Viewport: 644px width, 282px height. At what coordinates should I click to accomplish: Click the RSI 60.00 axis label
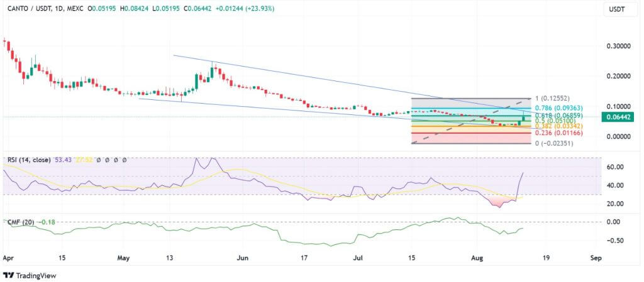pos(616,167)
